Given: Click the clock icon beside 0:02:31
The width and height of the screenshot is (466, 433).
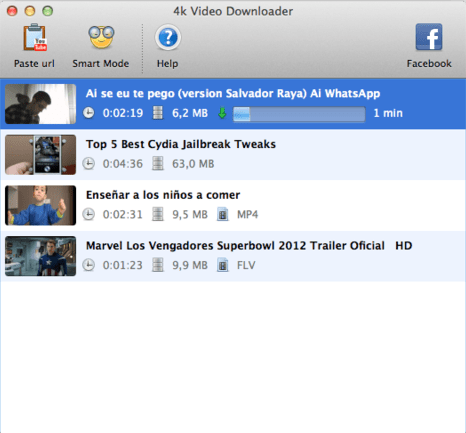Looking at the screenshot, I should tap(89, 214).
